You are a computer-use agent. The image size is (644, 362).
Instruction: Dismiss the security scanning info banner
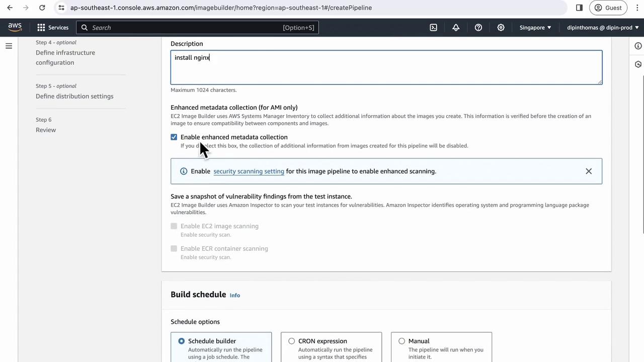pos(589,171)
